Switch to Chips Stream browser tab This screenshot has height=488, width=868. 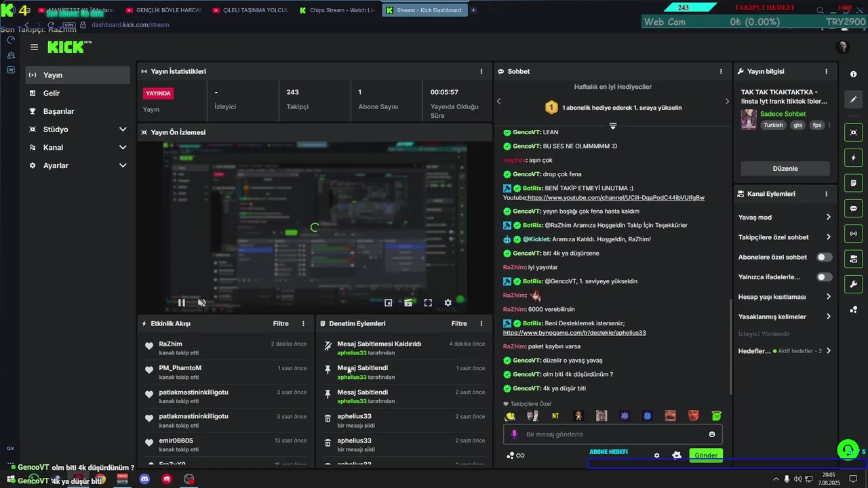(x=337, y=10)
